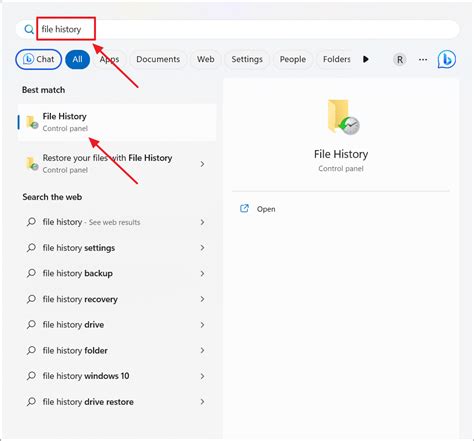Open 'Restore your files with File History' result
The image size is (474, 441).
[x=117, y=164]
